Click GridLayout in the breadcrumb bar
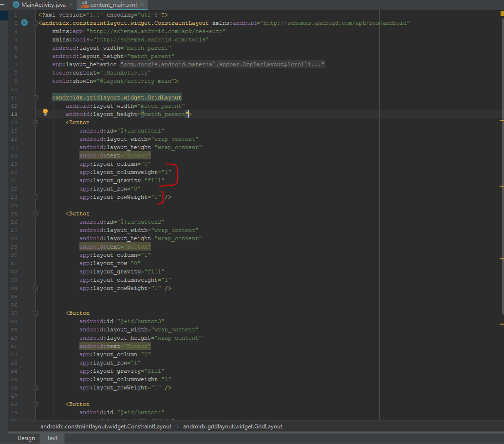 (x=233, y=426)
